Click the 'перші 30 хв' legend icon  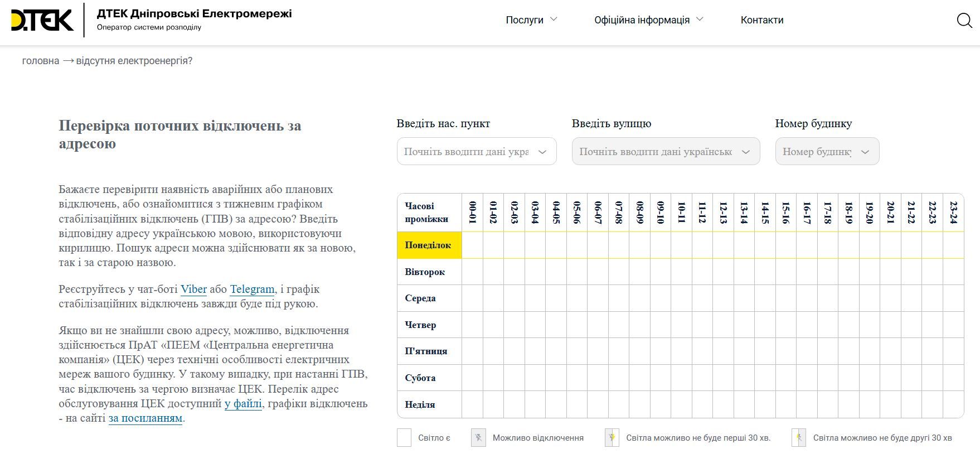[x=612, y=438]
